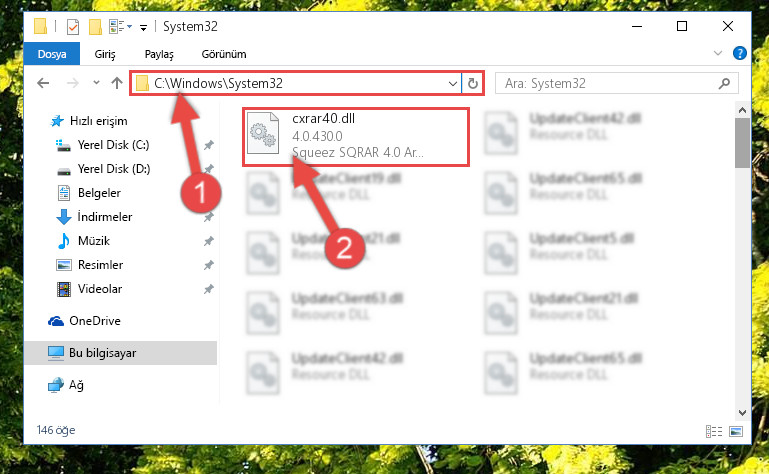This screenshot has width=769, height=474.
Task: Click the Back navigation arrow
Action: (x=43, y=83)
